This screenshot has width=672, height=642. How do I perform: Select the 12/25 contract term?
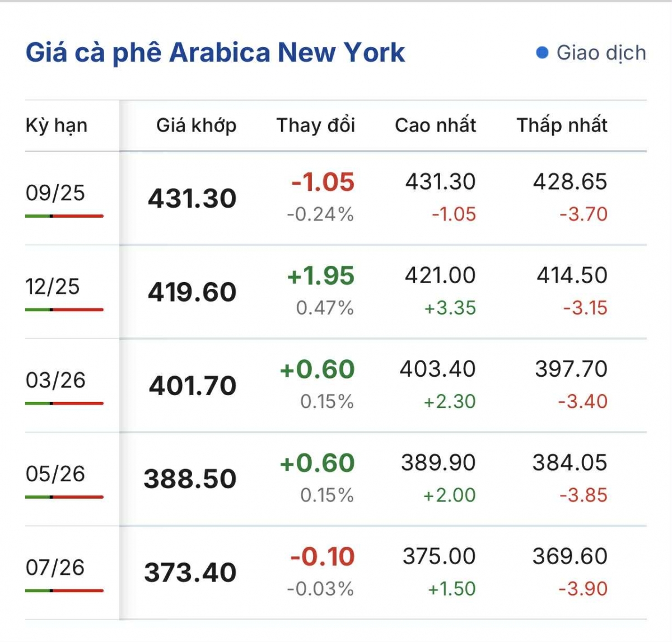coord(53,287)
